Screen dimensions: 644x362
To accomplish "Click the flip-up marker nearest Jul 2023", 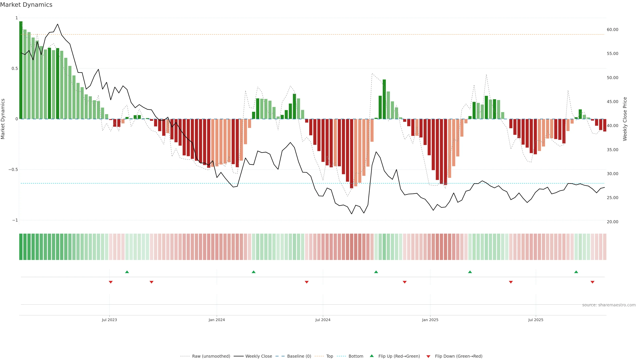I will coord(127,272).
